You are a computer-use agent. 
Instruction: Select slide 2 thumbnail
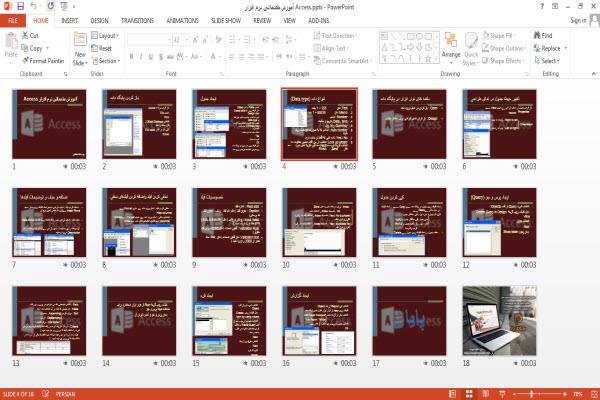tap(139, 124)
